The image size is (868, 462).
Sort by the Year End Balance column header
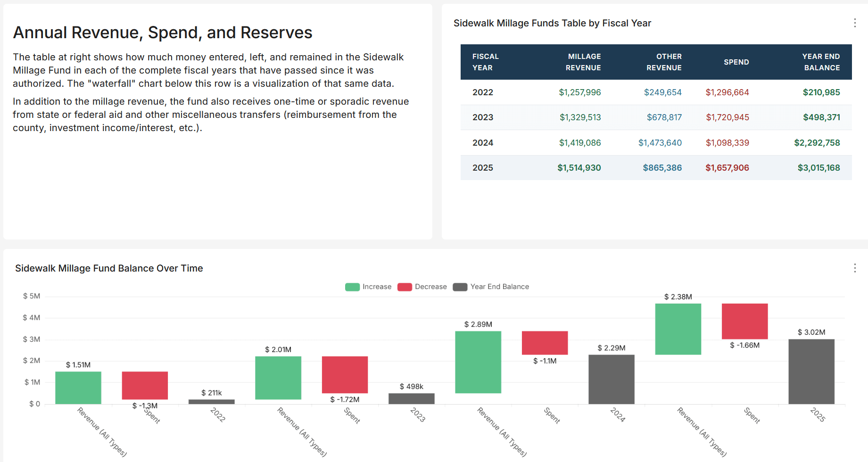(821, 62)
